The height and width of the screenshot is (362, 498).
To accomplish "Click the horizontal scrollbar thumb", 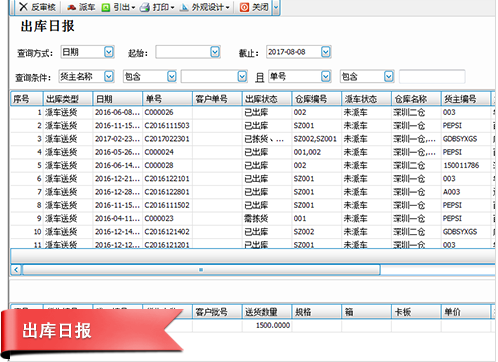I will pyautogui.click(x=201, y=269).
